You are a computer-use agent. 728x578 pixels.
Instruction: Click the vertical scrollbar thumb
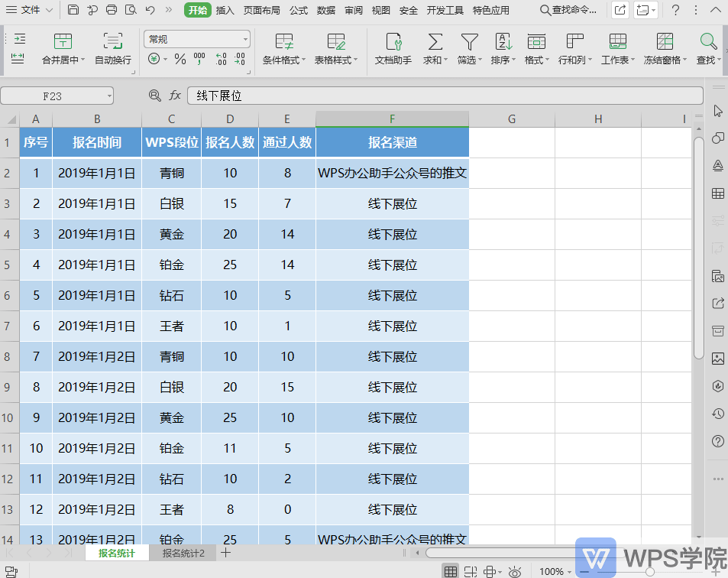point(699,248)
